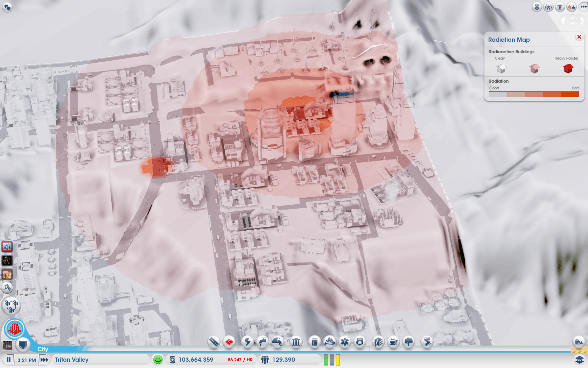Image resolution: width=588 pixels, height=368 pixels.
Task: Click the Clean building legend icon
Action: (501, 68)
